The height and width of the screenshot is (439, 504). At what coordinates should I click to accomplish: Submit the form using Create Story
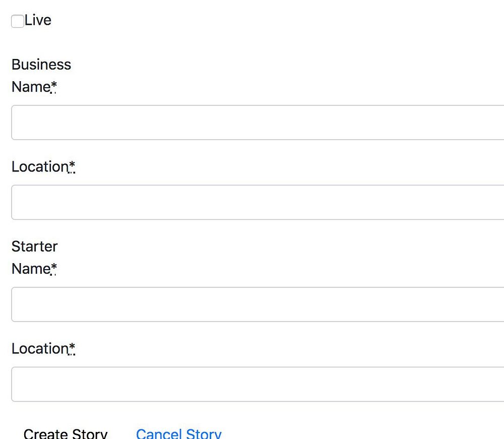click(66, 433)
